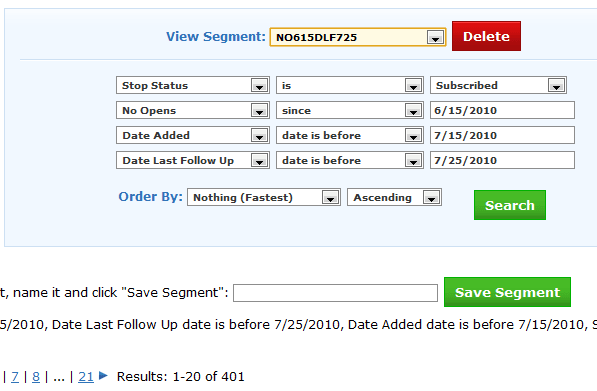Click the 6/15/2010 date field
This screenshot has height=391, width=597.
coord(502,110)
